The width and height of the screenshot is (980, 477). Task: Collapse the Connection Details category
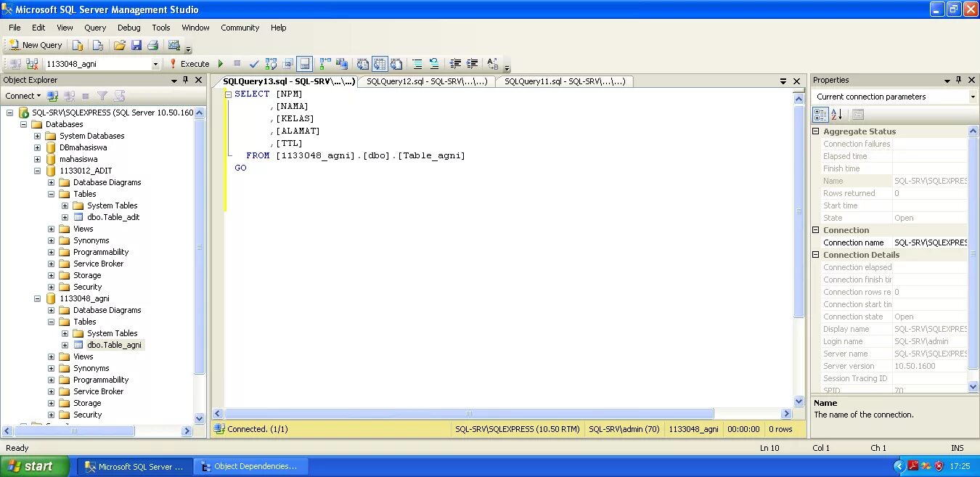tap(816, 255)
